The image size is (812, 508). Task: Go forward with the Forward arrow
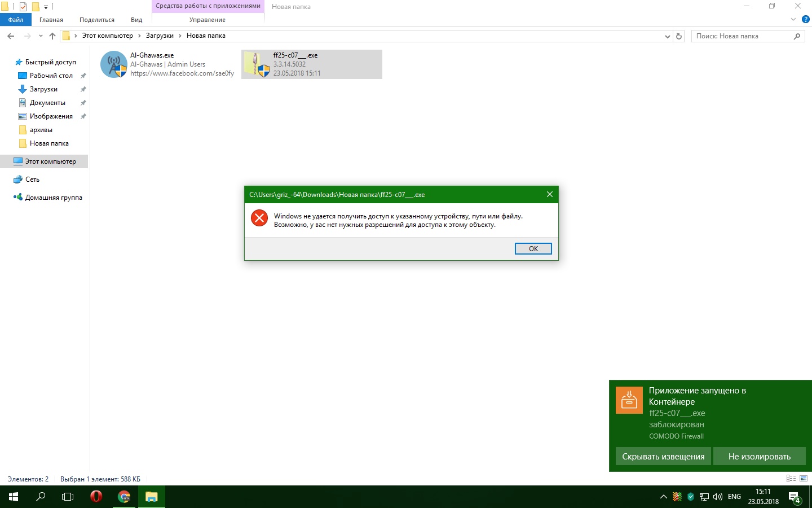click(x=27, y=36)
